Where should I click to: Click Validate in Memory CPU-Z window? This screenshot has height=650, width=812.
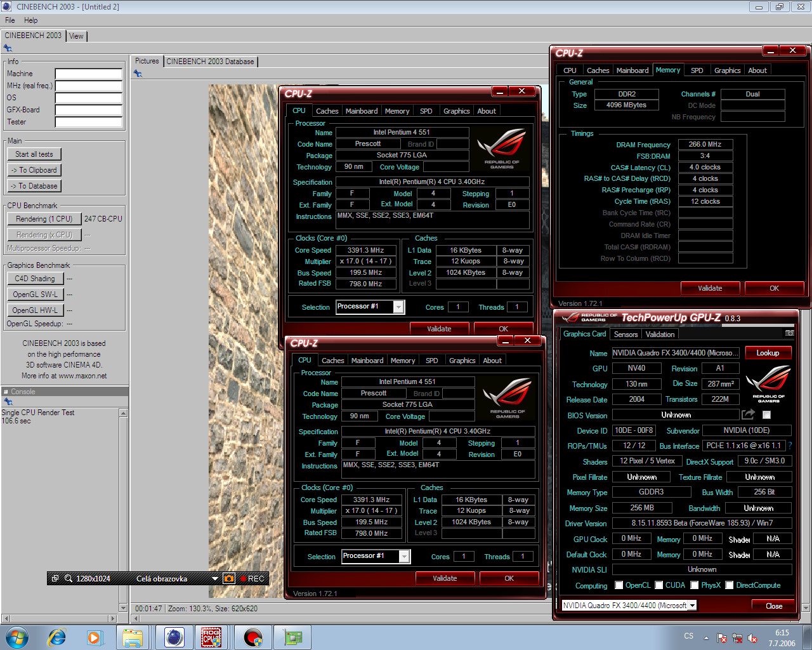(710, 288)
